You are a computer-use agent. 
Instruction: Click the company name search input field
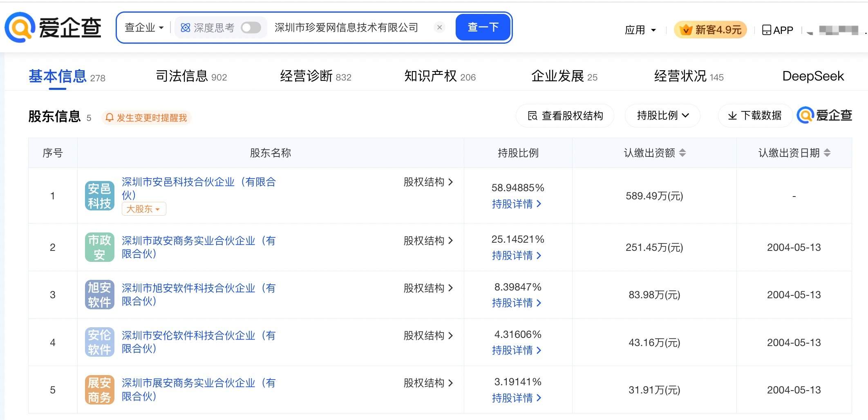point(347,27)
